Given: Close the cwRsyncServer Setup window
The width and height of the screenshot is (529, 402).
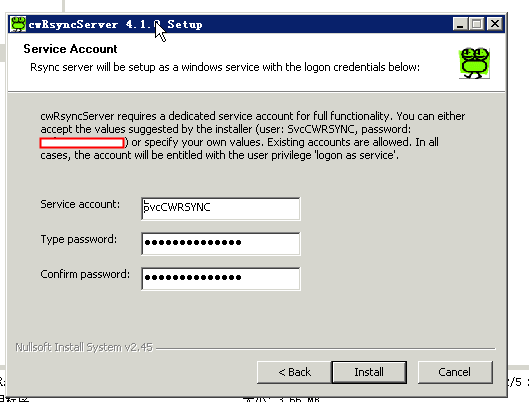Looking at the screenshot, I should 495,24.
